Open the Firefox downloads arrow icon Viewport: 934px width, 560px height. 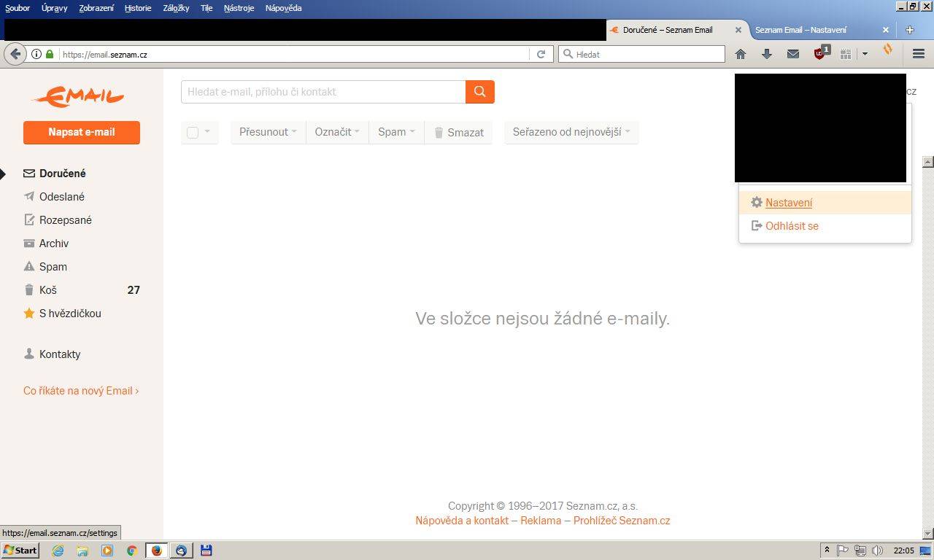coord(767,54)
